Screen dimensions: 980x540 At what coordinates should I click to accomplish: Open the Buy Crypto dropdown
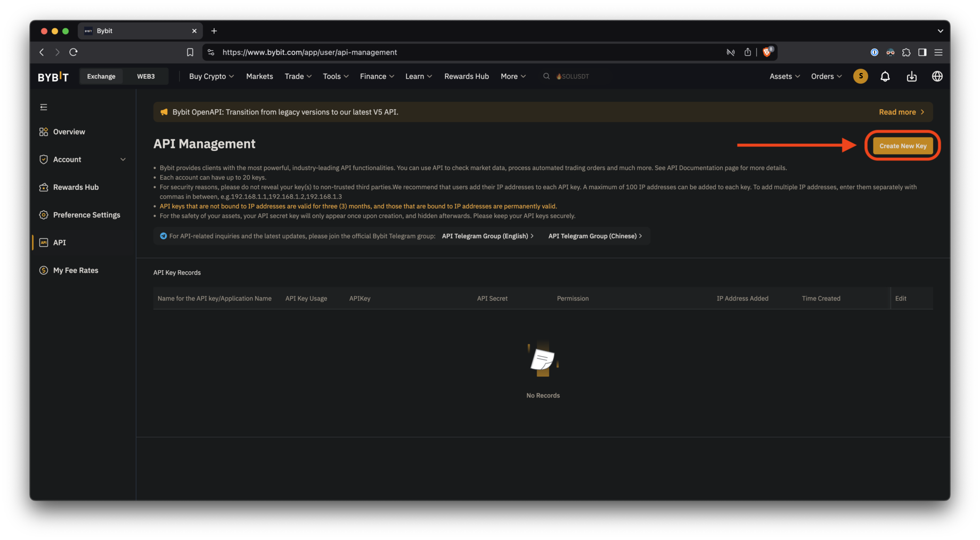pyautogui.click(x=211, y=76)
